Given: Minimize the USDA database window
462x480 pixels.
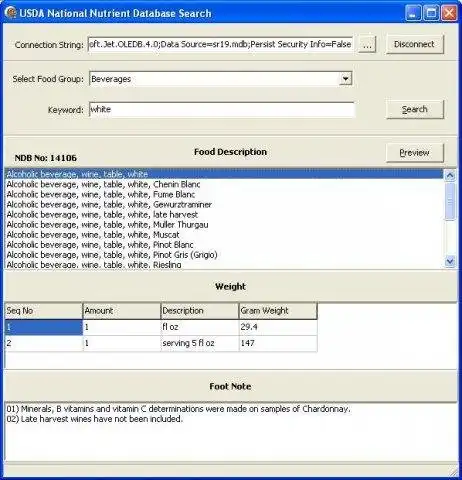Looking at the screenshot, I should tap(413, 13).
